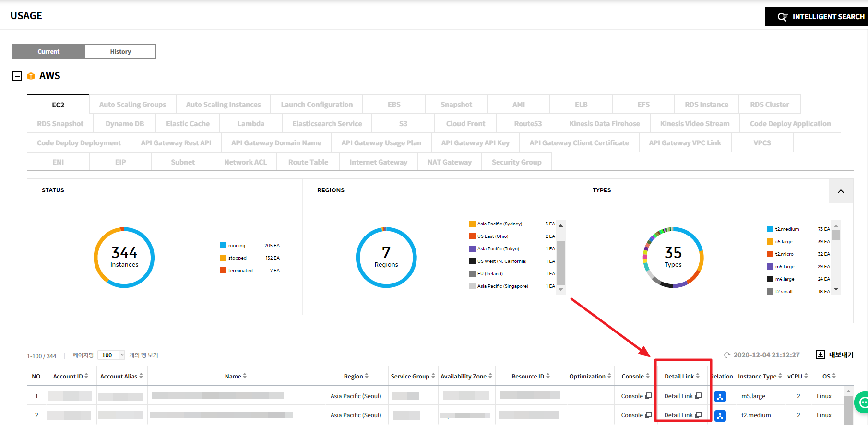868x425 pixels.
Task: Click the refresh icon beside the timestamp
Action: [727, 355]
